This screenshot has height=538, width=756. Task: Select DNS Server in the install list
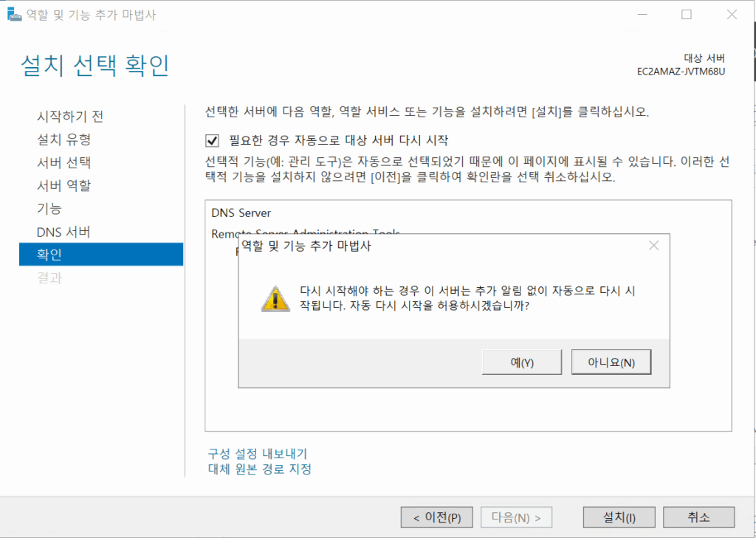(241, 213)
